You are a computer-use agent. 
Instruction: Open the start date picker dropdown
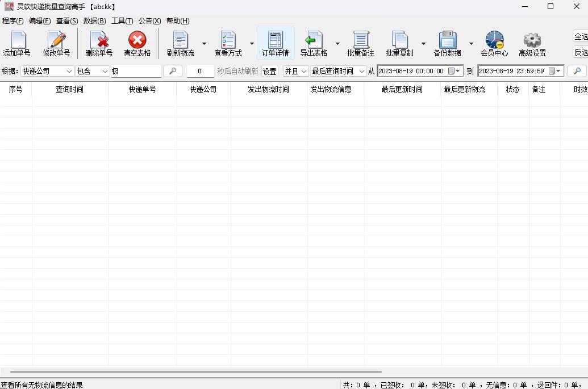tap(458, 71)
